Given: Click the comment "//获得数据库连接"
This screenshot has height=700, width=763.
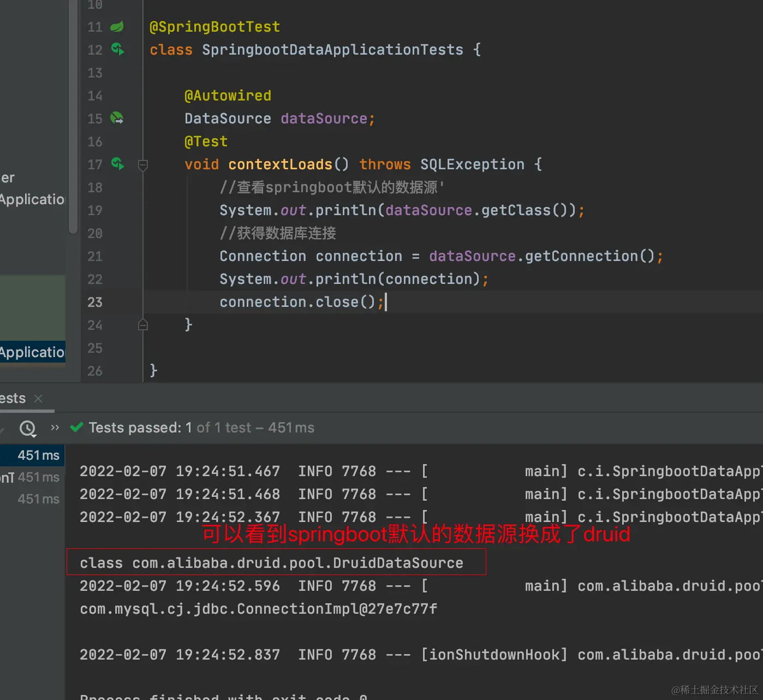Looking at the screenshot, I should coord(278,233).
